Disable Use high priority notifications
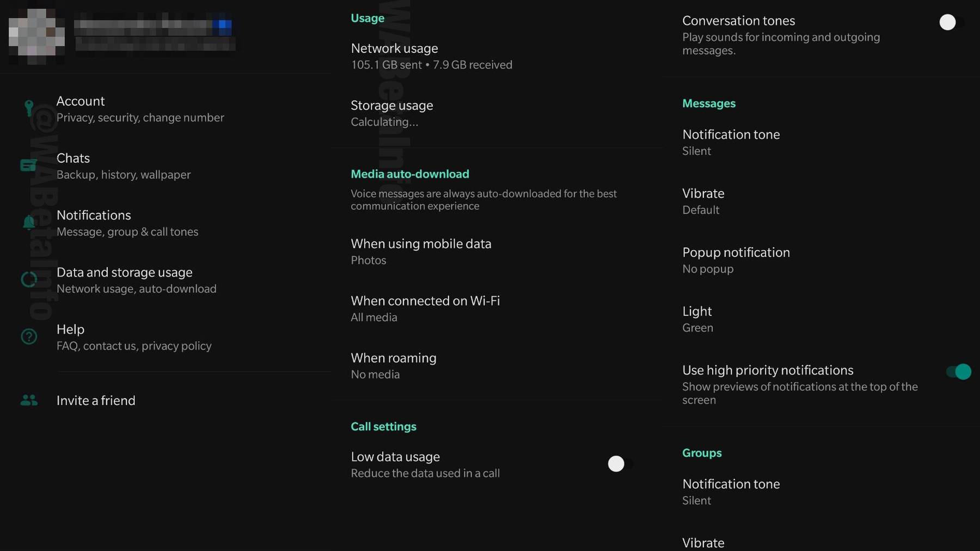 tap(957, 372)
